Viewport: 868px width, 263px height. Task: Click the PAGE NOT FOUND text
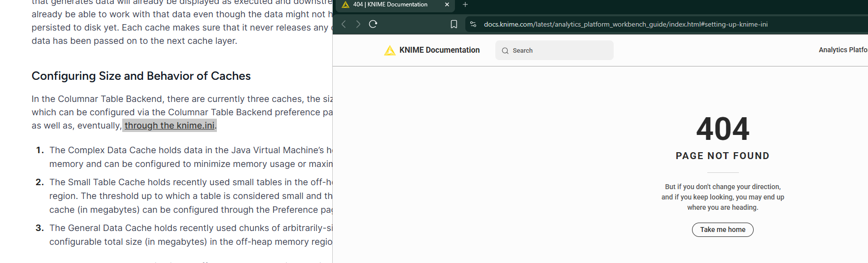722,156
